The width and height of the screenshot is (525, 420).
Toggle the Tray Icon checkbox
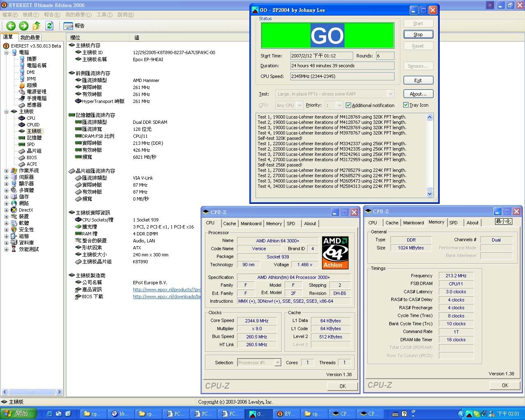406,105
